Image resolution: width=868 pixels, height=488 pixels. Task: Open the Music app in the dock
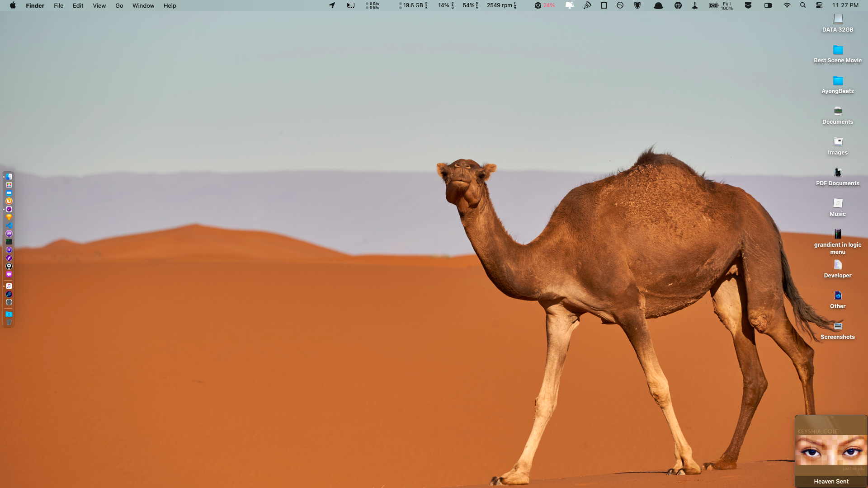click(x=9, y=286)
